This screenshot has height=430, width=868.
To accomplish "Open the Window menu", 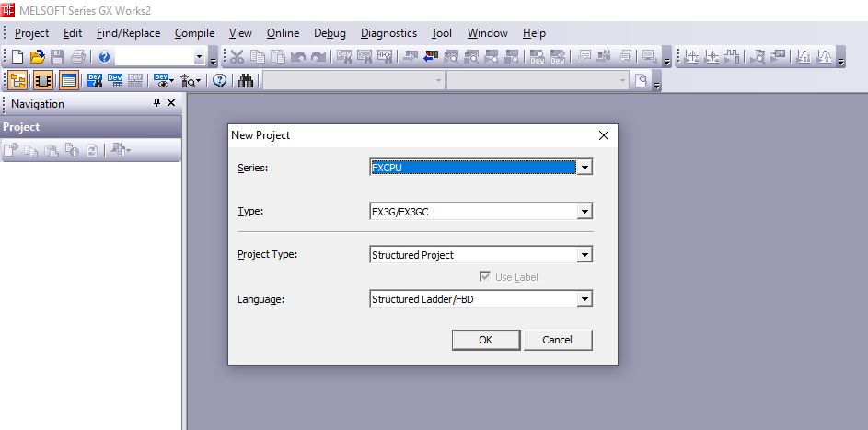I will [487, 33].
